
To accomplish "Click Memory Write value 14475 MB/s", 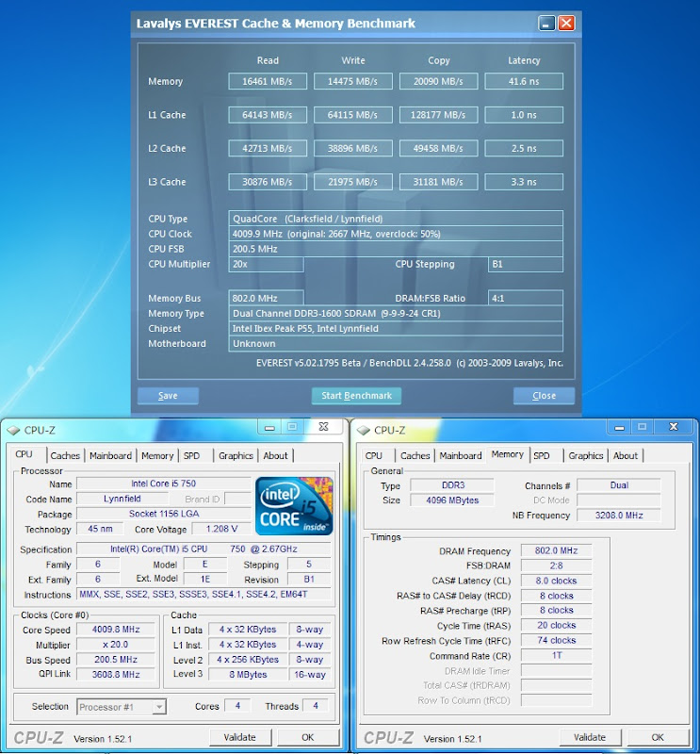I will tap(353, 81).
